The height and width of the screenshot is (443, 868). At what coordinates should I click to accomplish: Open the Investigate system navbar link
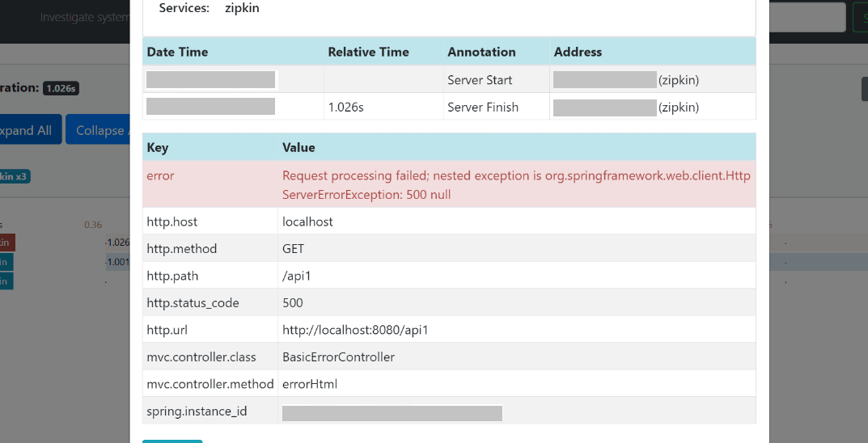point(85,17)
